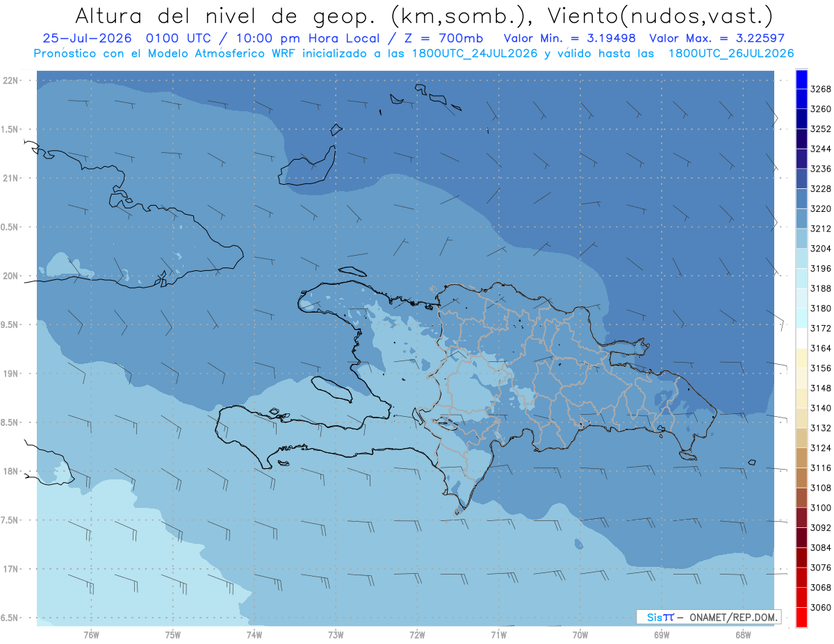This screenshot has width=834, height=644.
Task: Click the '3228' colorbar value
Action: point(821,188)
